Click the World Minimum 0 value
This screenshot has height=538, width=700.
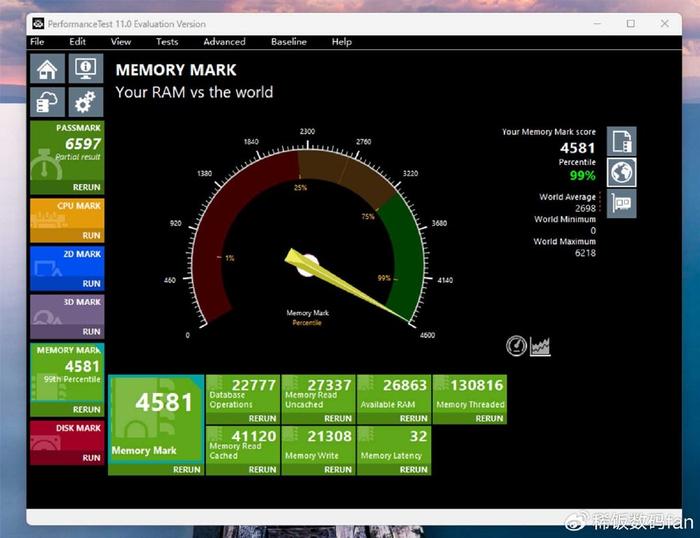click(x=593, y=231)
